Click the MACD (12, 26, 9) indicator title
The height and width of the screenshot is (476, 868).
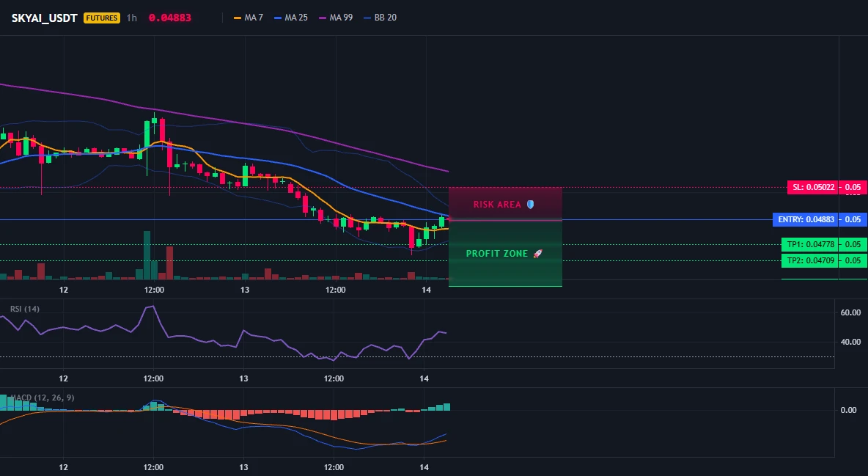pos(43,398)
